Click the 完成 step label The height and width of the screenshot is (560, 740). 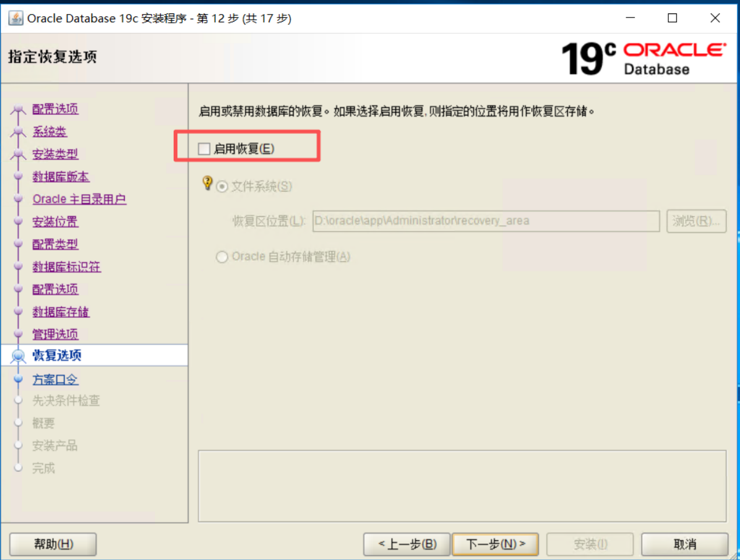click(x=43, y=468)
